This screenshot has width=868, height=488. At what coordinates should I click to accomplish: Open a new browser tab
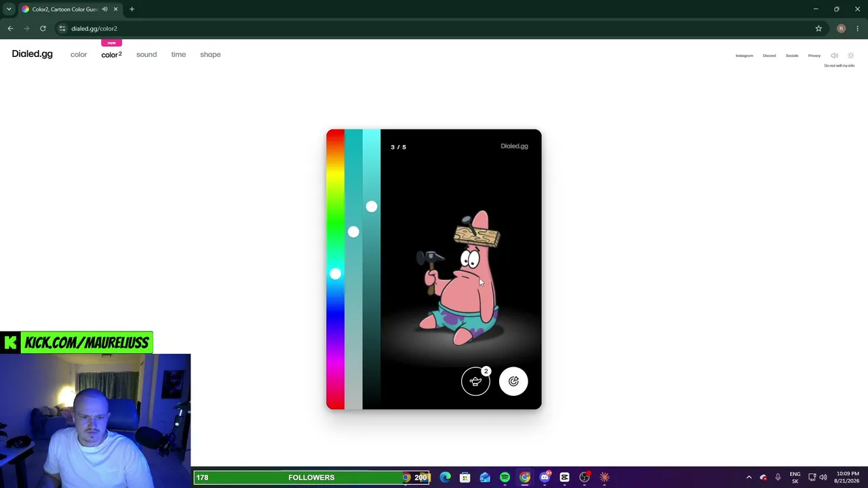coord(132,9)
